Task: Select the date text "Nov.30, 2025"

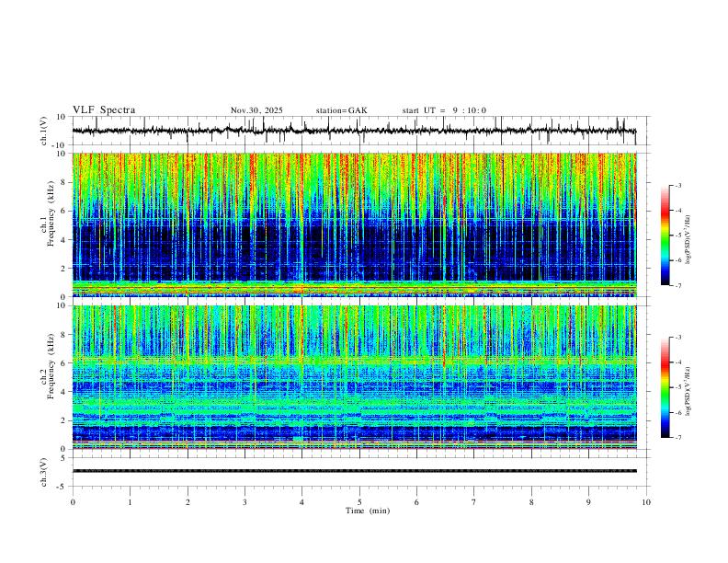Action: click(x=256, y=110)
